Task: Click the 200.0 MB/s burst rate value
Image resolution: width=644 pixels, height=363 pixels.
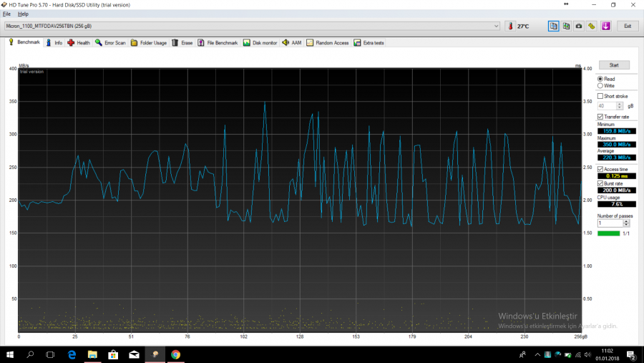Action: pyautogui.click(x=617, y=190)
